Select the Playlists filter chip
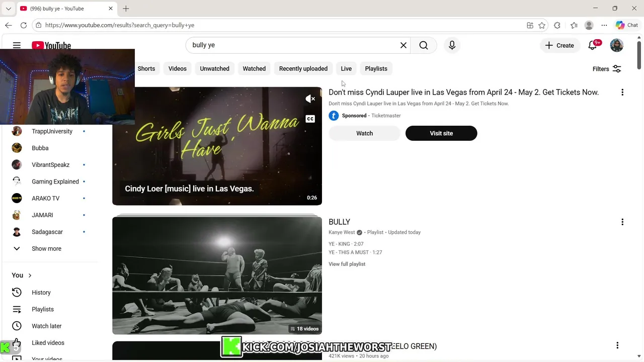 376,69
